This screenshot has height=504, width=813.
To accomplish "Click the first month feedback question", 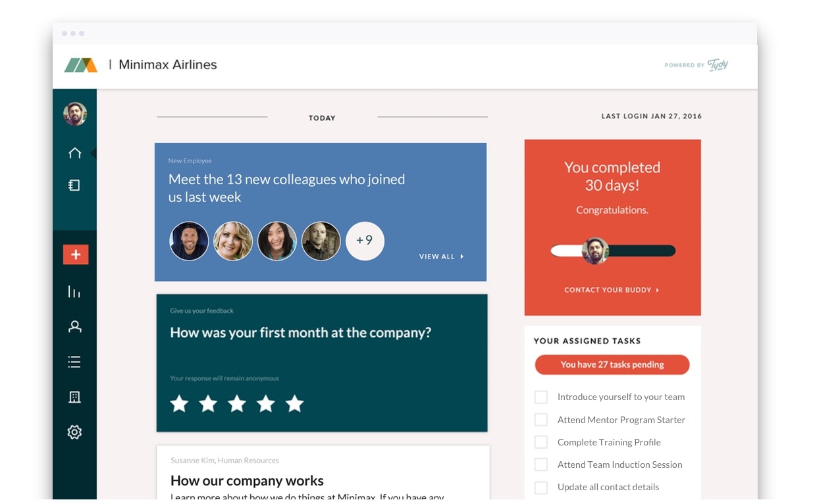I will 301,333.
